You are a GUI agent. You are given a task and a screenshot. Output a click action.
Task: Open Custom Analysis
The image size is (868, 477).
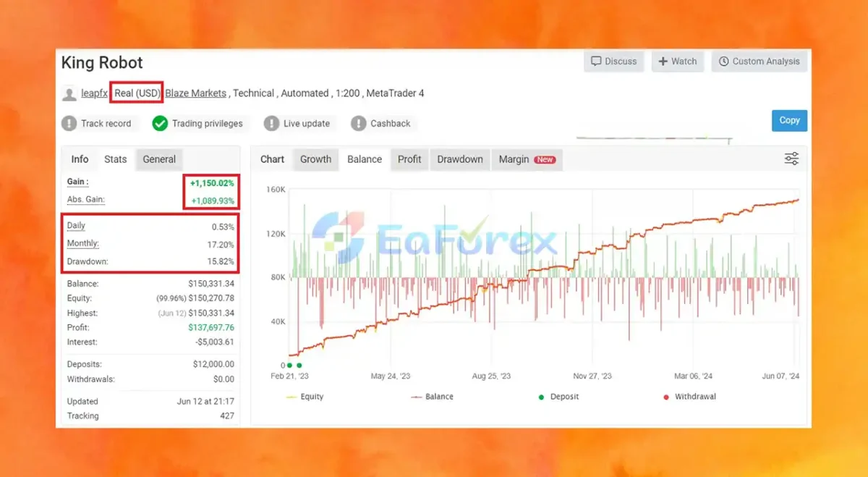(759, 62)
